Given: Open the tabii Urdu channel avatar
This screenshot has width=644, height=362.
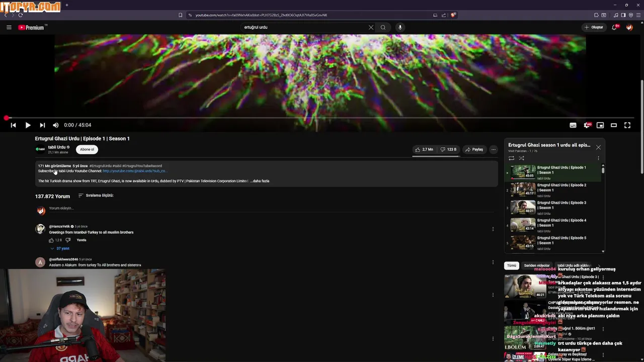Looking at the screenshot, I should click(40, 149).
